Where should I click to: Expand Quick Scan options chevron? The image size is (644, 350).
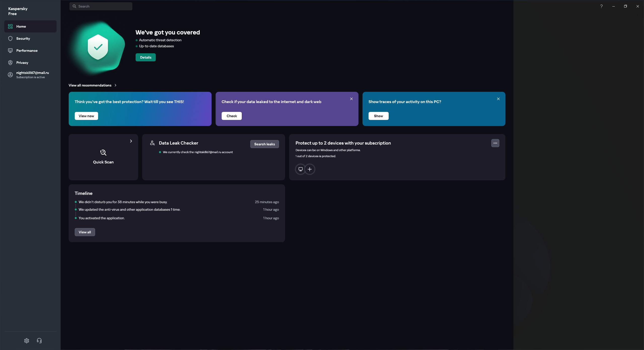tap(131, 141)
